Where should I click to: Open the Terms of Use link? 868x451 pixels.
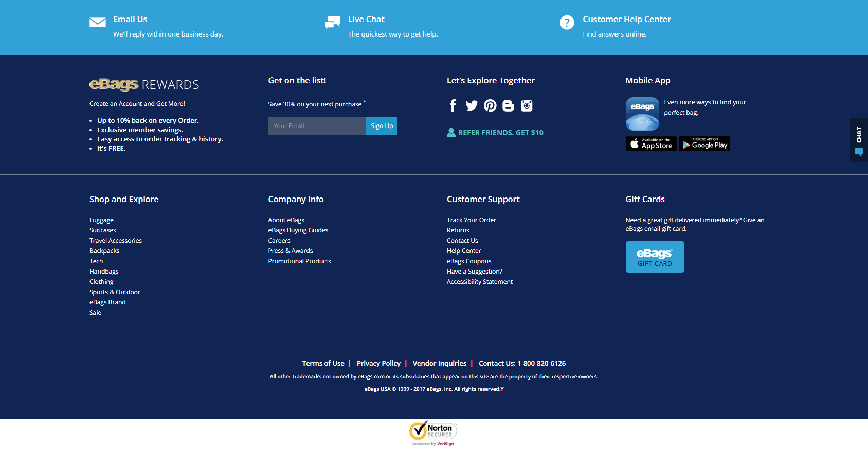[x=323, y=364]
